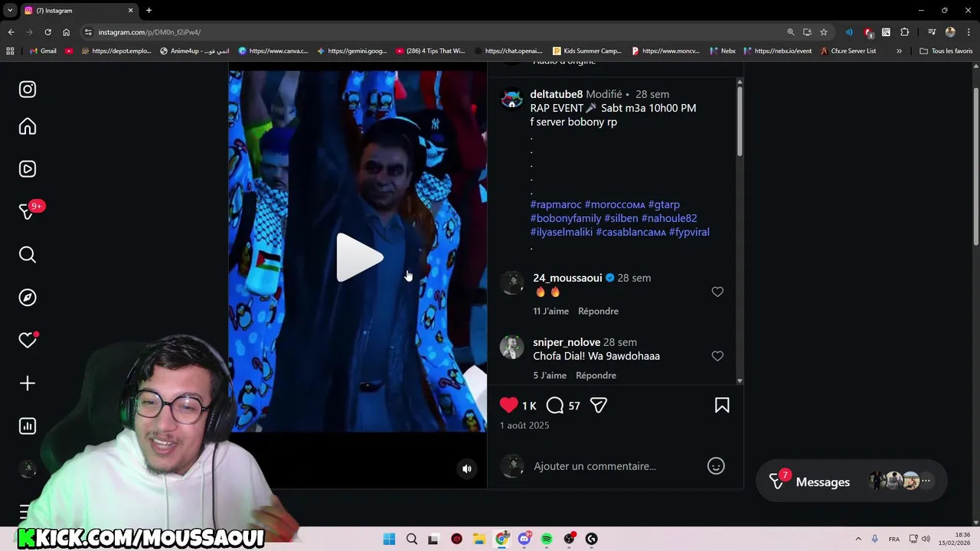Open Windows Start menu
The width and height of the screenshot is (980, 551).
(x=389, y=539)
